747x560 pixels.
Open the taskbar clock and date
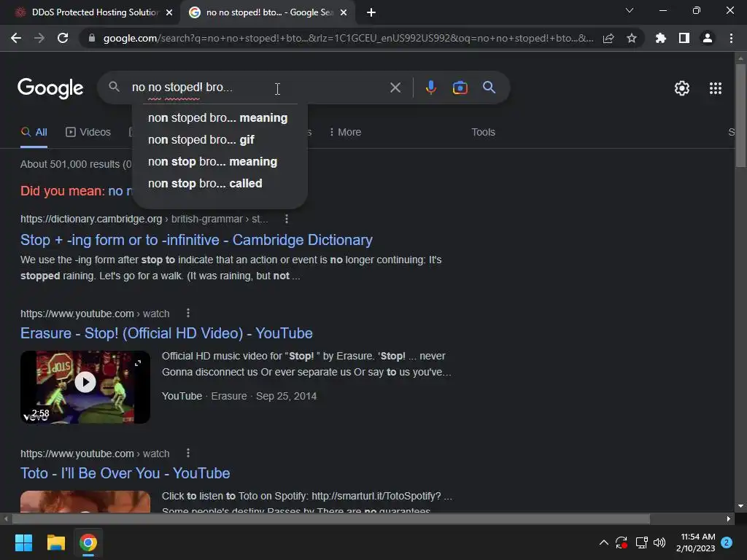[x=695, y=542]
